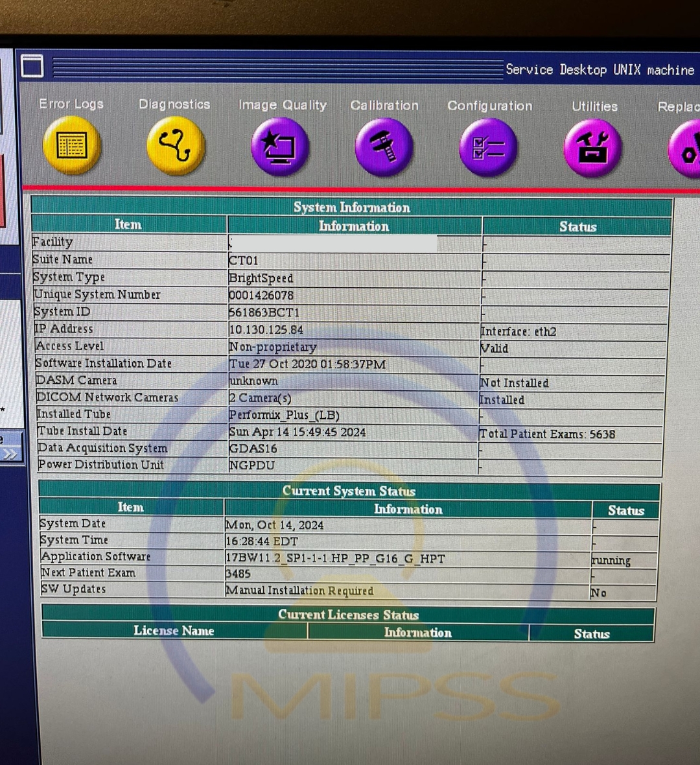This screenshot has height=765, width=700.
Task: Open the Configuration checklist icon
Action: pos(488,147)
